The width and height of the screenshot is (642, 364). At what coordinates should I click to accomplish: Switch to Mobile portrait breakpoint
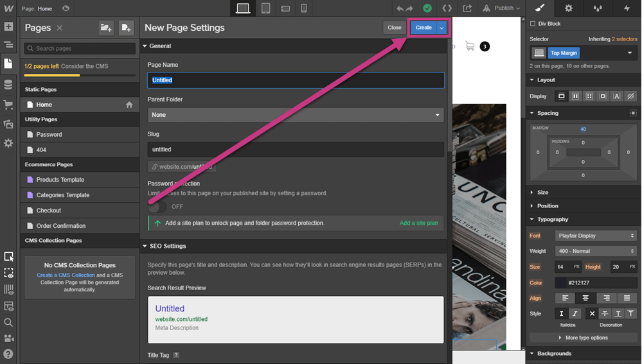coord(304,8)
